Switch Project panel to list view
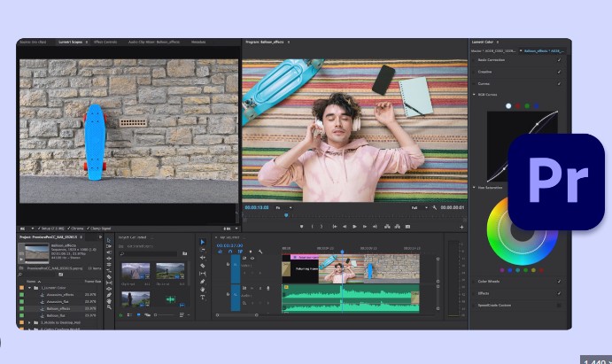Viewport: 612px width, 364px height. (129, 314)
